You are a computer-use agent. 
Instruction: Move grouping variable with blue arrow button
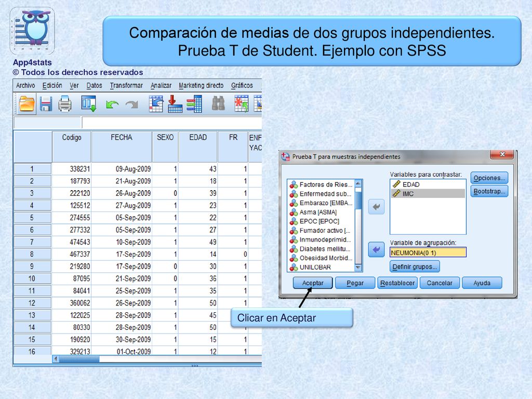coord(376,250)
